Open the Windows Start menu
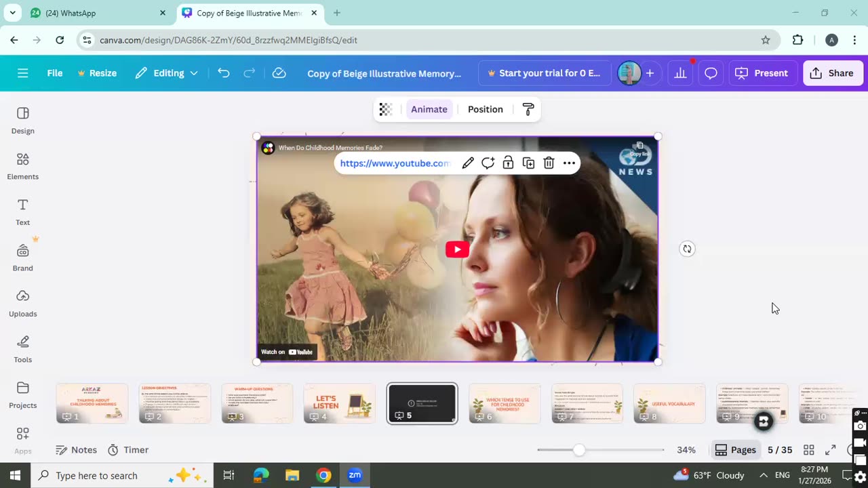868x488 pixels. point(15,475)
